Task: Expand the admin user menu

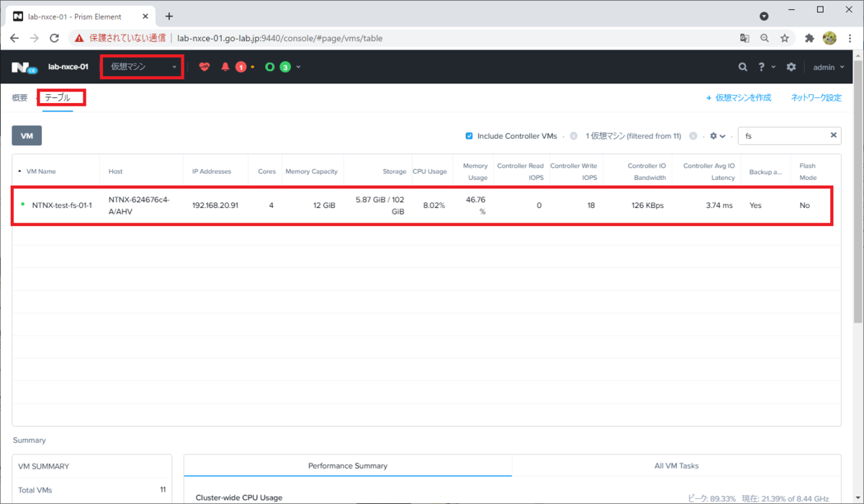Action: click(x=829, y=67)
